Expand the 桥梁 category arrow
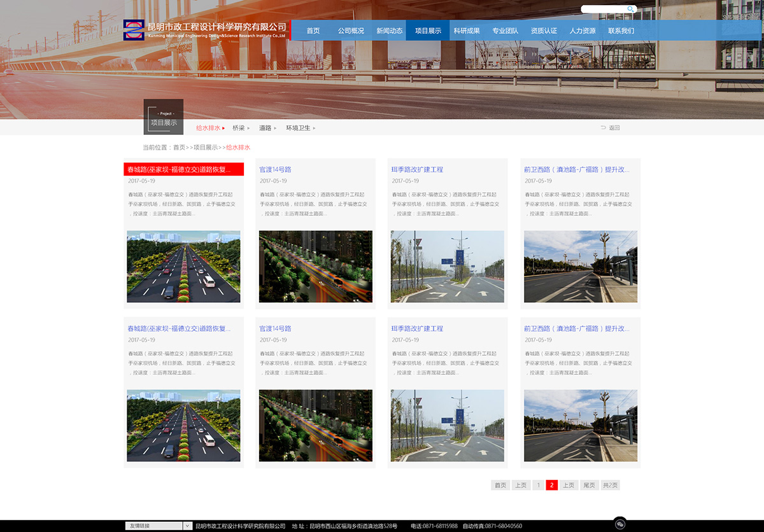Viewport: 764px width, 532px height. pyautogui.click(x=248, y=129)
